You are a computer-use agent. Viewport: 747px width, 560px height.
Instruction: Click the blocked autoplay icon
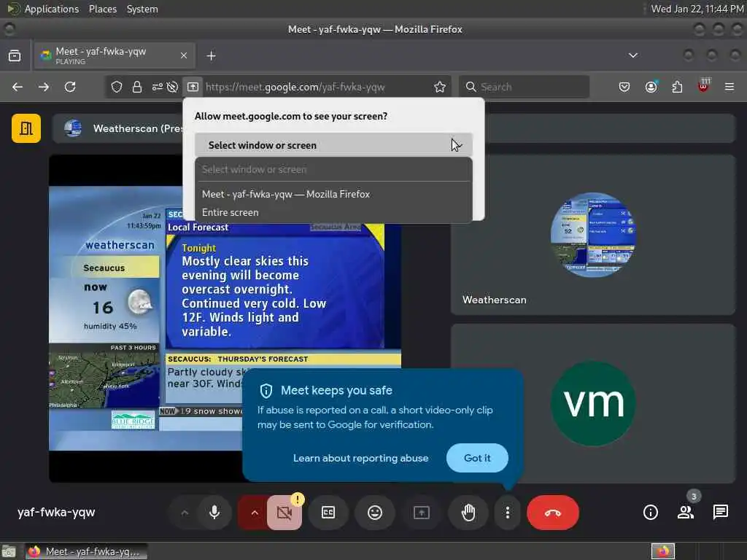pos(172,87)
